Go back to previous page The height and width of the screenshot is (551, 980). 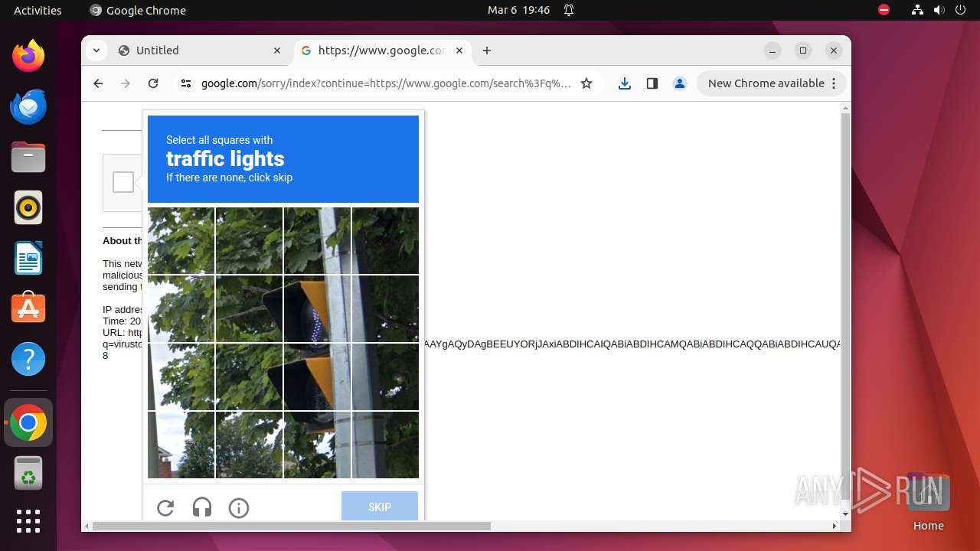(98, 83)
